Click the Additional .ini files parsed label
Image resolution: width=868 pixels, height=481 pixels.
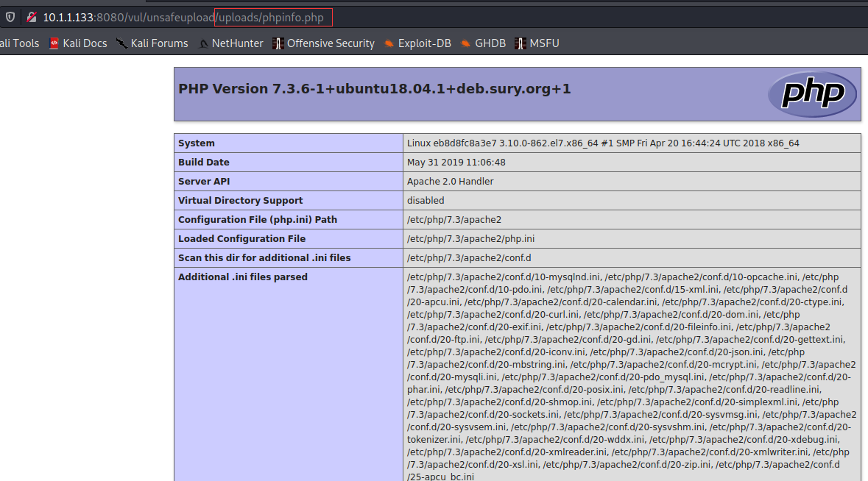(242, 277)
